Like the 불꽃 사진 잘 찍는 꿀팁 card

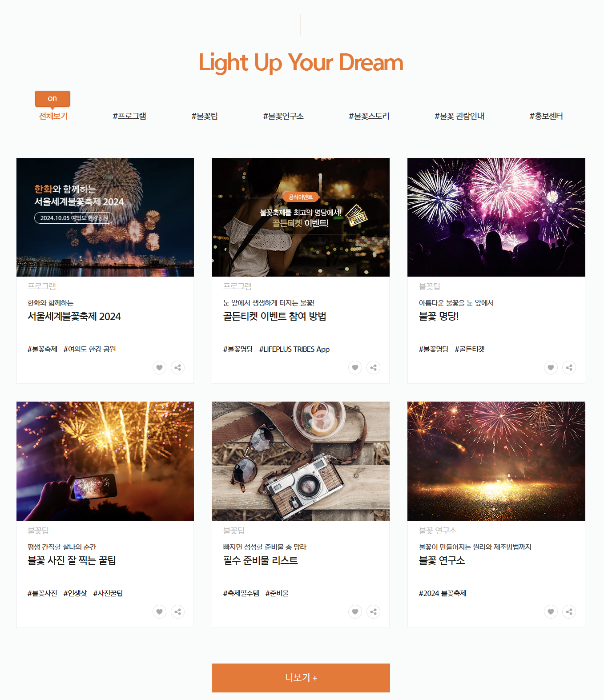coord(159,611)
